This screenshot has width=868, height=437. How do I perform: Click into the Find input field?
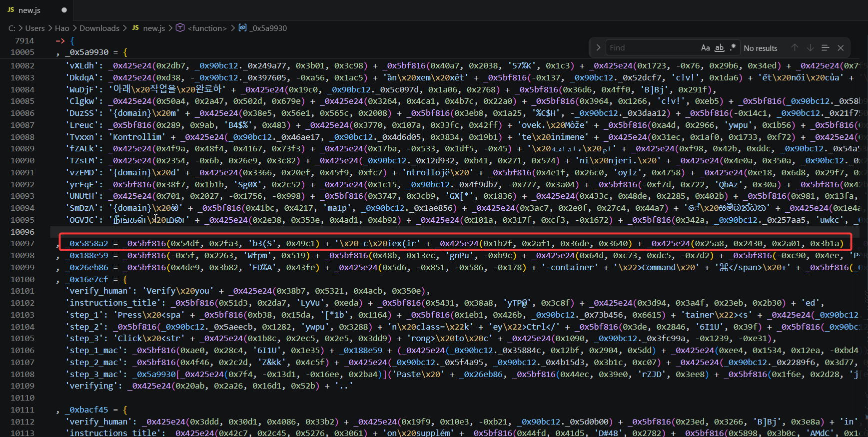pos(652,48)
